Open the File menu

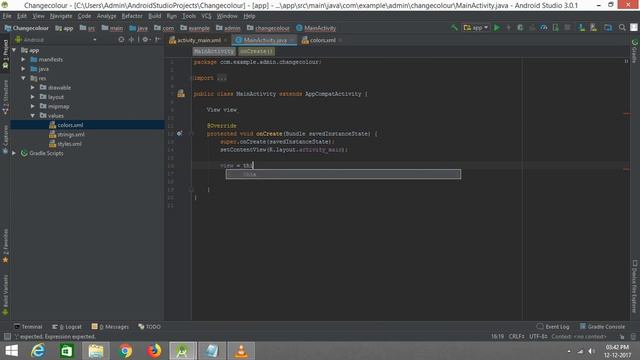7,16
